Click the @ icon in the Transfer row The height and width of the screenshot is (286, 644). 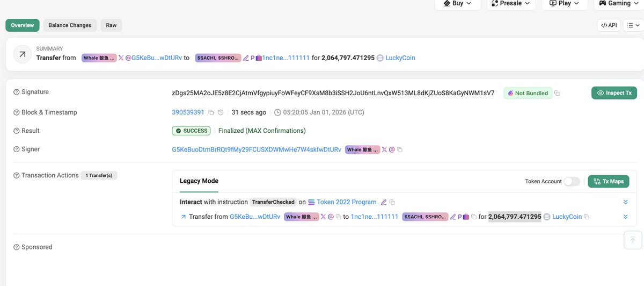pyautogui.click(x=331, y=217)
